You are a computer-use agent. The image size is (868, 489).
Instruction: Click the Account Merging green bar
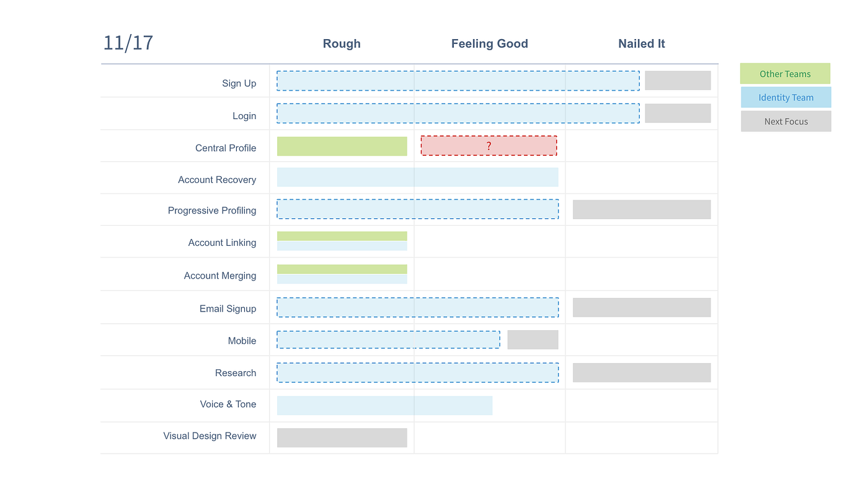click(x=342, y=269)
